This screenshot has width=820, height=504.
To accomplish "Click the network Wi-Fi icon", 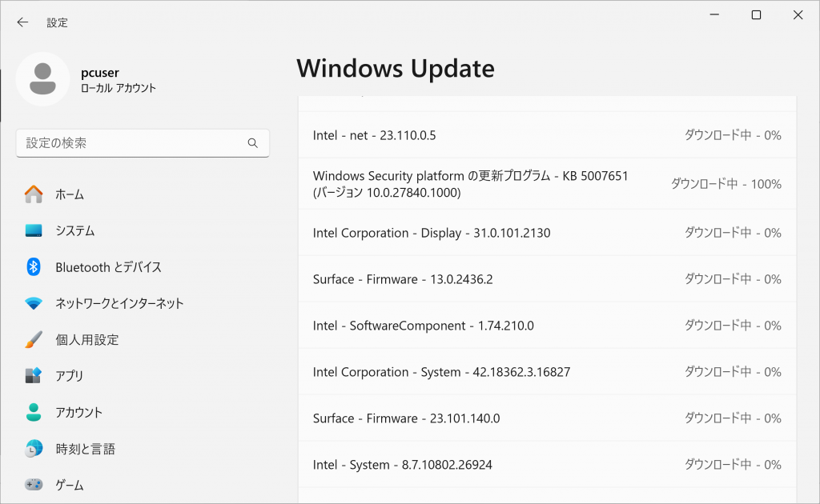I will 34,303.
